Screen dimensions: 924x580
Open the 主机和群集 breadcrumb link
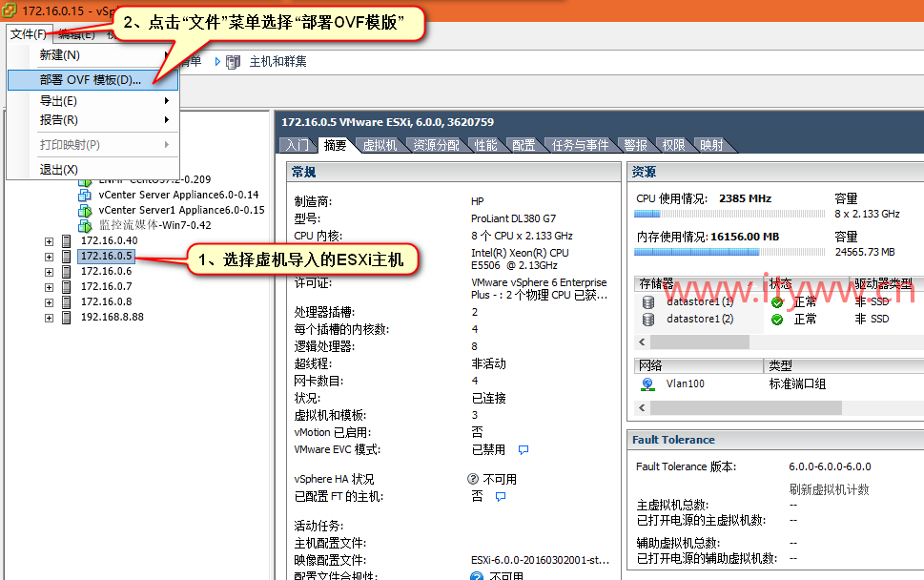click(x=277, y=61)
